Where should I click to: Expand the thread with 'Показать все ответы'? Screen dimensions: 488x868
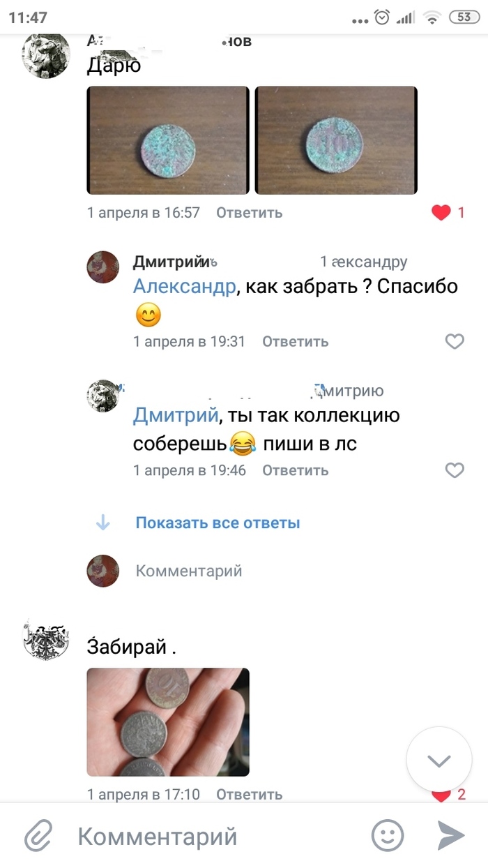pyautogui.click(x=218, y=523)
